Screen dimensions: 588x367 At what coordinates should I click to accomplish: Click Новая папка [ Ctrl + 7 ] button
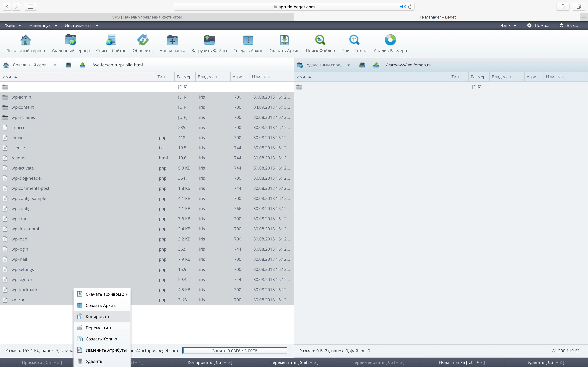tap(462, 362)
